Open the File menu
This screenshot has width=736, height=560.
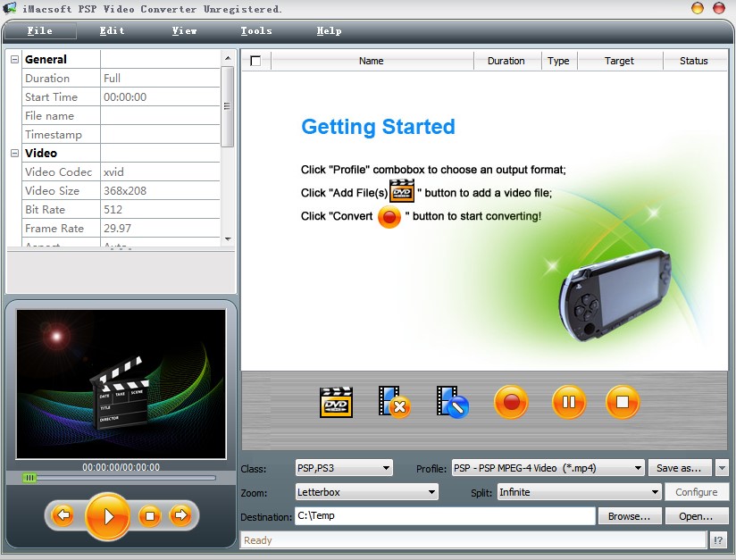39,30
